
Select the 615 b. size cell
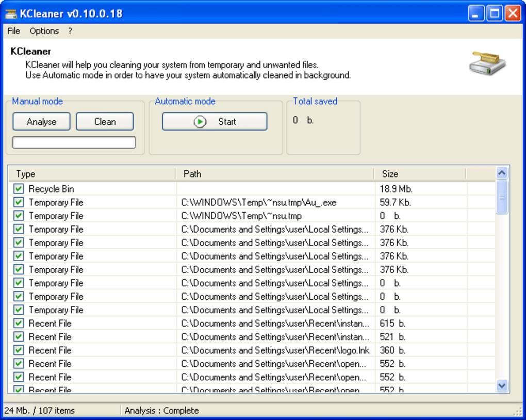click(392, 324)
